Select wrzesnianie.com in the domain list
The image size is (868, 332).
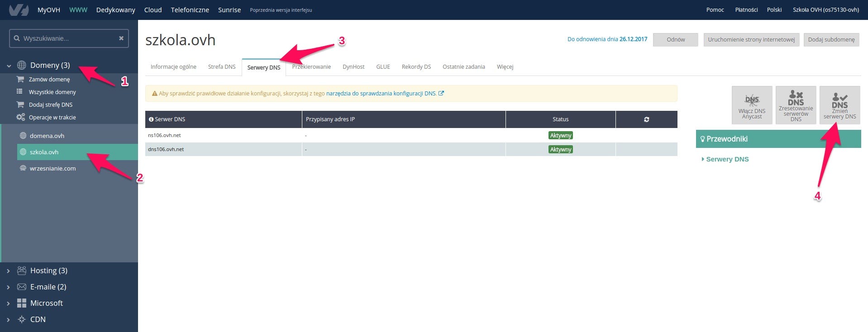click(52, 168)
